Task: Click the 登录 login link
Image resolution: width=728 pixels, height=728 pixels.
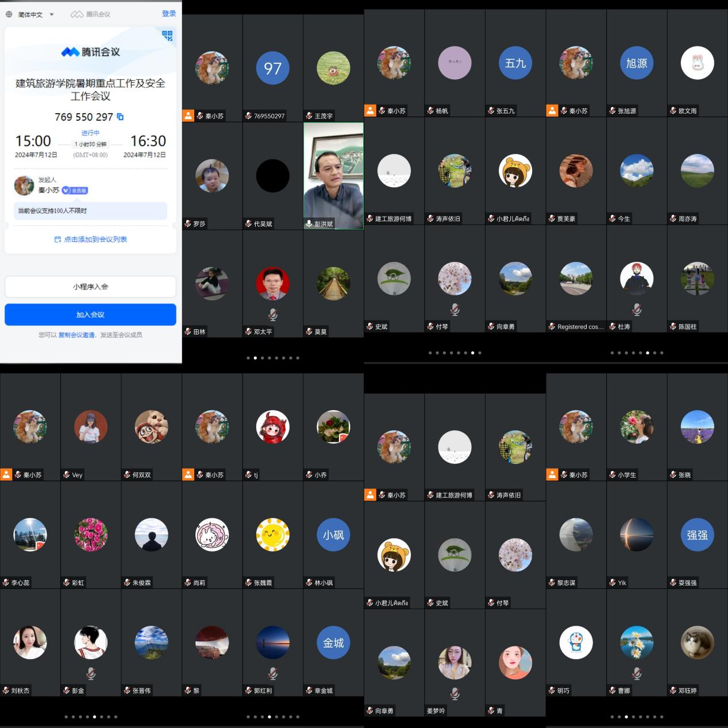Action: pos(168,14)
